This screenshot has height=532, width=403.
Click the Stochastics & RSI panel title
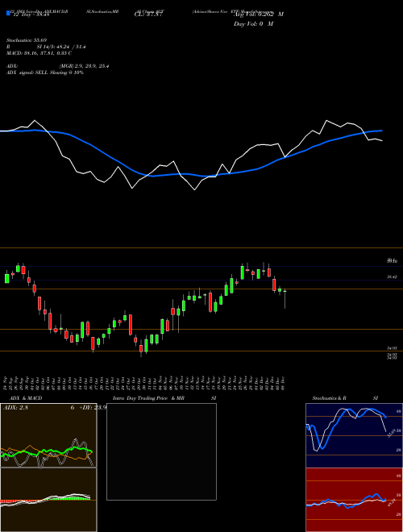pos(345,398)
